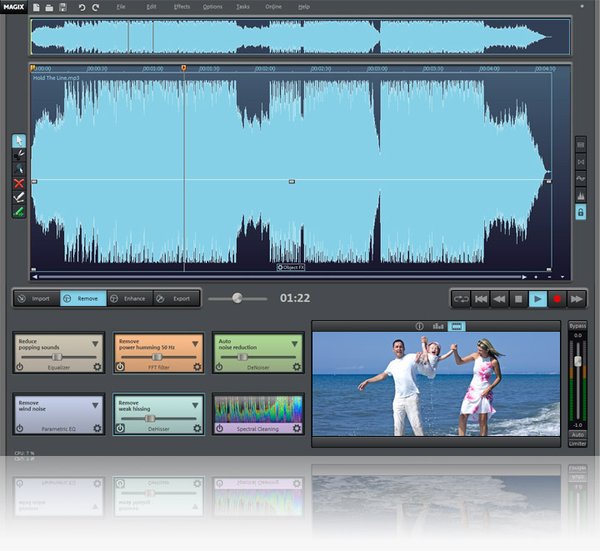The image size is (600, 551).
Task: Open DeNoiser settings gear
Action: (297, 367)
